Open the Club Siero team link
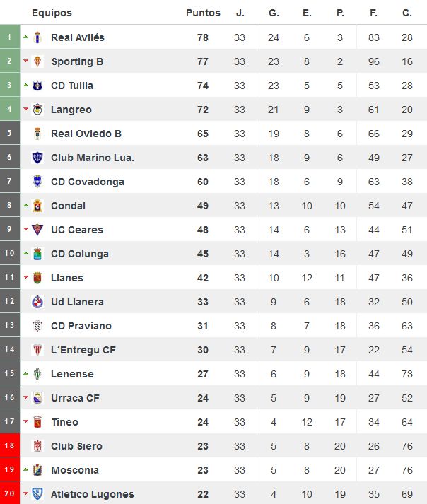 [x=76, y=446]
